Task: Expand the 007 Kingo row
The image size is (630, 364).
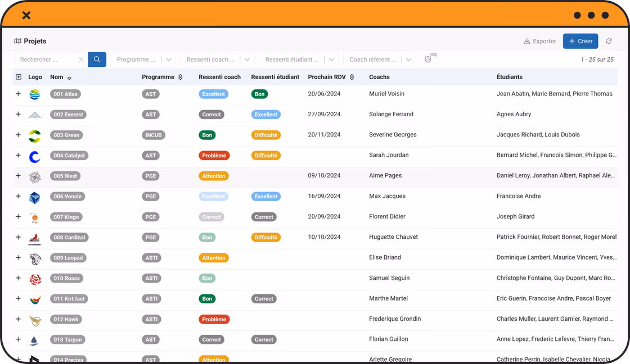Action: click(18, 216)
